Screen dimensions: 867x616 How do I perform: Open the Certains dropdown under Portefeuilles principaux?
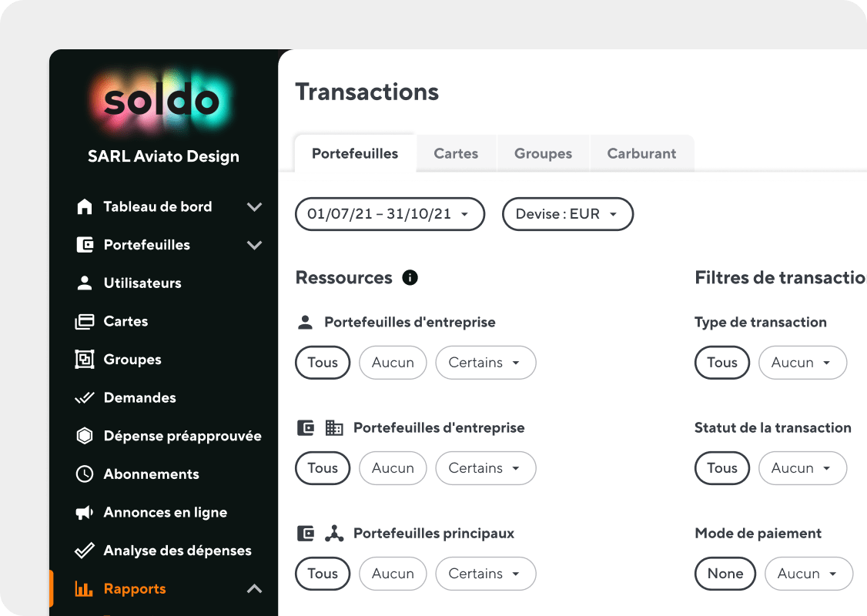click(x=486, y=574)
